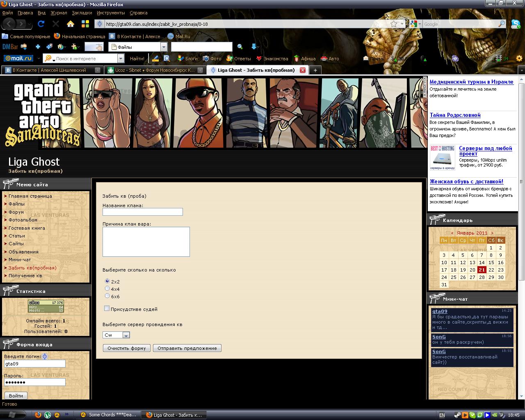The width and height of the screenshot is (525, 420).
Task: Click the navigation back arrow button
Action: 10,24
